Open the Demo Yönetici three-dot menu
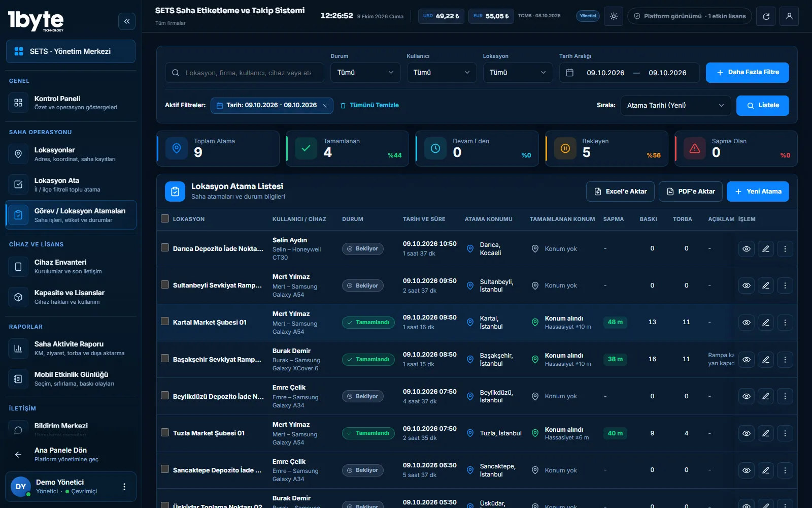 coord(124,487)
